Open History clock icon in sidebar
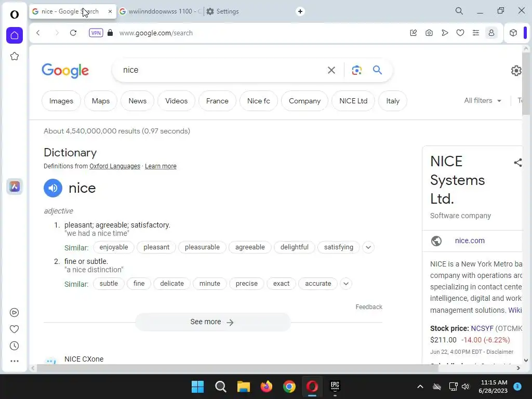 [14, 345]
